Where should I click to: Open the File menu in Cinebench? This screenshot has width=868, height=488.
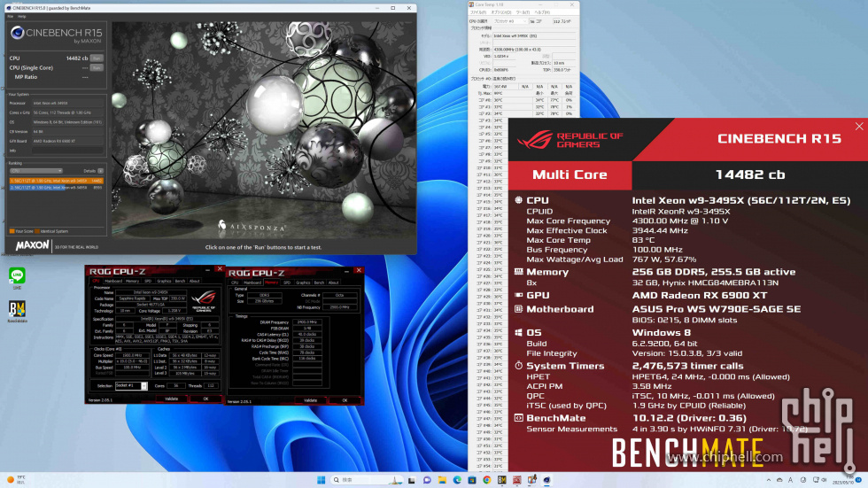pyautogui.click(x=11, y=16)
